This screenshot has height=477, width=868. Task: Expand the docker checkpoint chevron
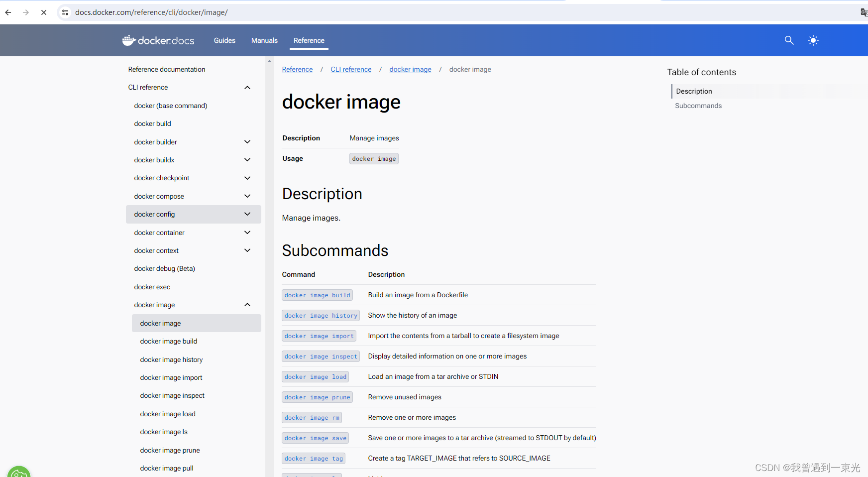tap(247, 178)
